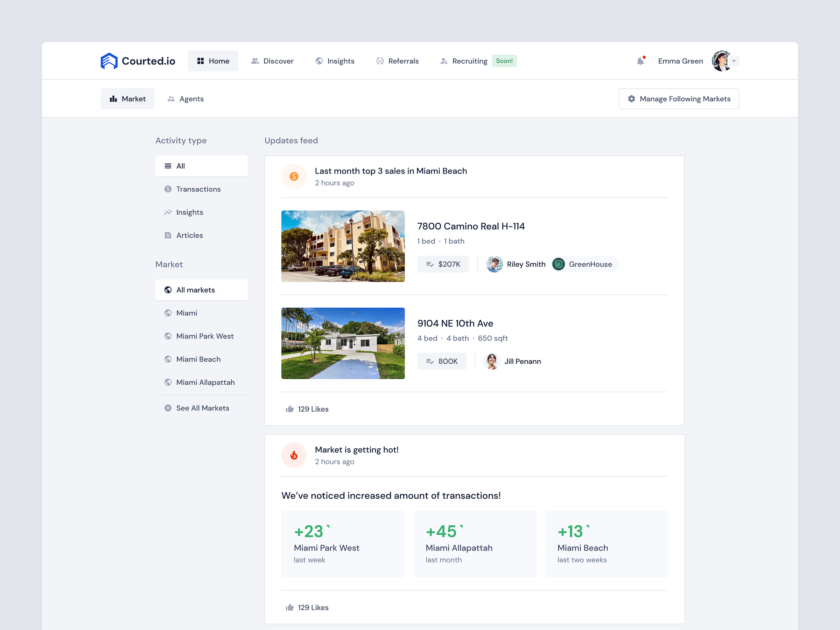Open Jill Penann's profile picture

pos(492,362)
